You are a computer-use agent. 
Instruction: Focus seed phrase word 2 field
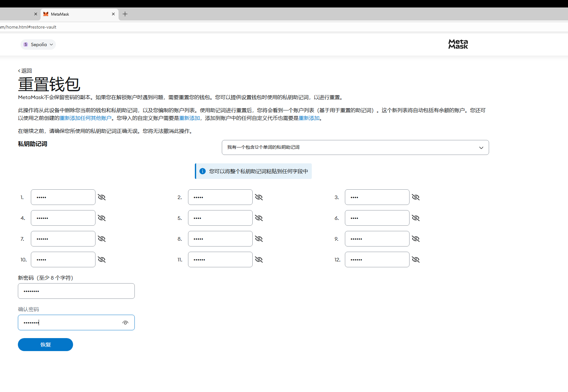point(220,197)
